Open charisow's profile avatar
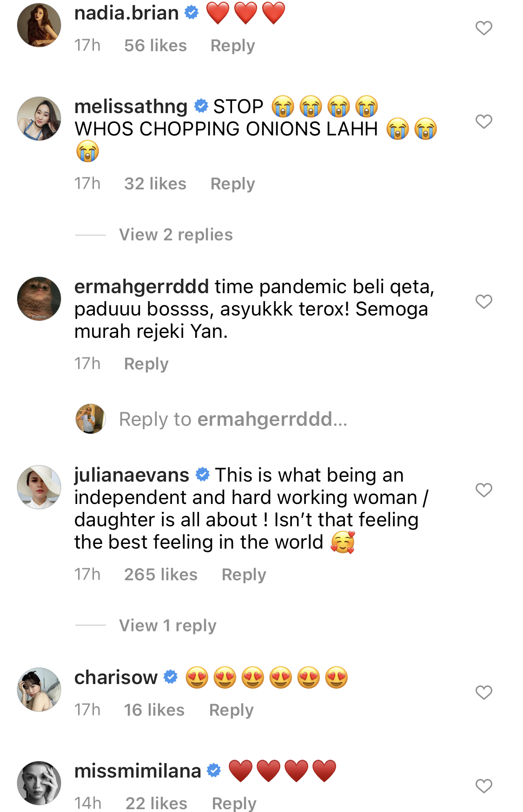Screen dimensions: 523x812 (39, 690)
